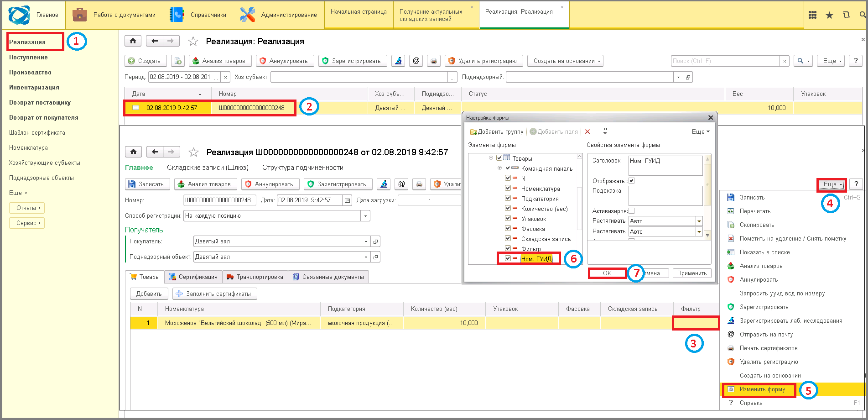The width and height of the screenshot is (868, 420).
Task: Click the home icon in the list form
Action: pos(133,41)
